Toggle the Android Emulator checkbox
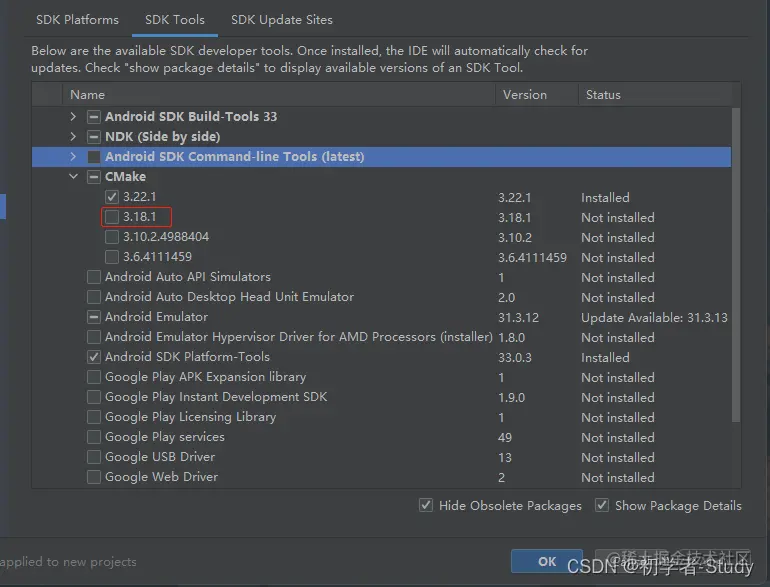Screen dimensions: 770x587 (x=94, y=317)
